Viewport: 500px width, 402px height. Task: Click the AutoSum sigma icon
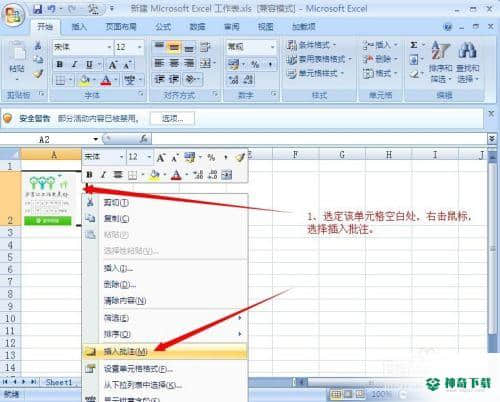[x=414, y=45]
